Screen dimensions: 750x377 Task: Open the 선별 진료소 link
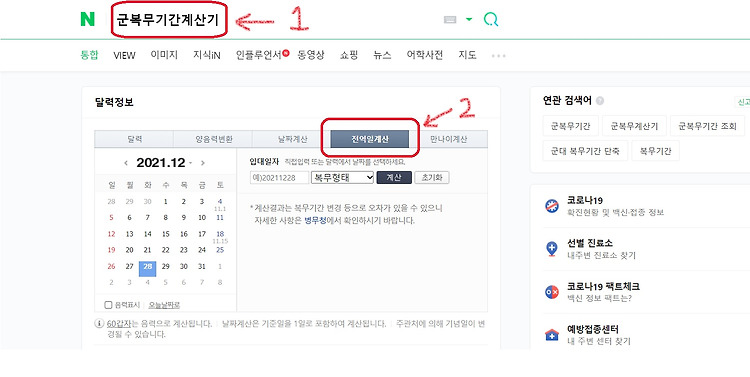pos(590,244)
